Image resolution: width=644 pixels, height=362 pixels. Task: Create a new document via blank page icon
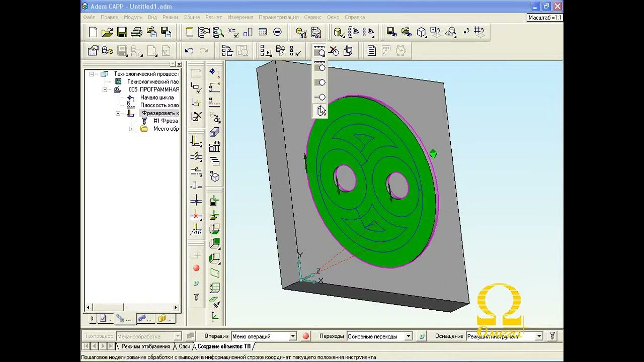tap(93, 32)
